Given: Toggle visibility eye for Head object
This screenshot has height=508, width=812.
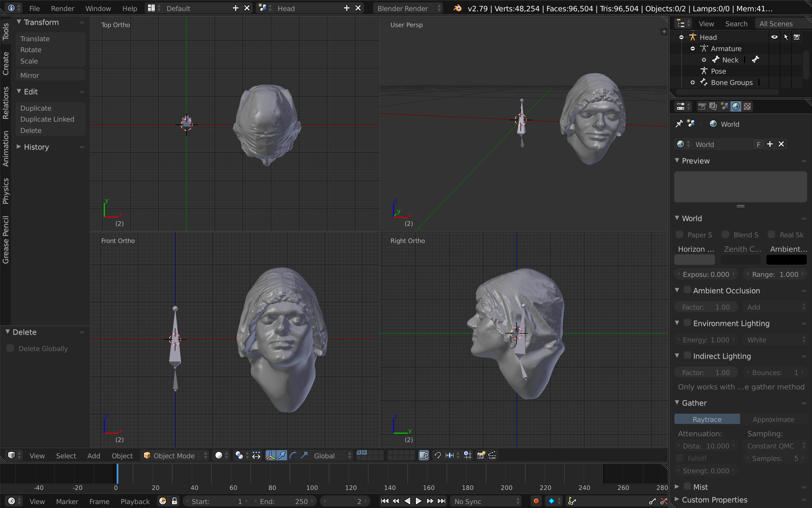Looking at the screenshot, I should [774, 37].
